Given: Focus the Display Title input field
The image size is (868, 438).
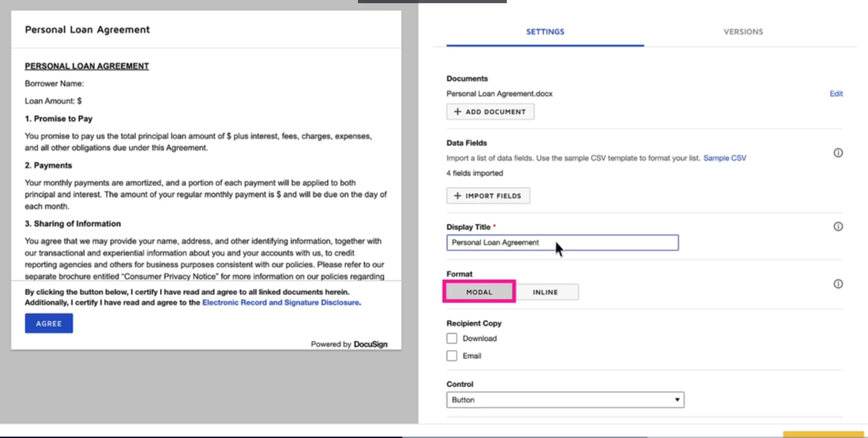Looking at the screenshot, I should [x=563, y=243].
